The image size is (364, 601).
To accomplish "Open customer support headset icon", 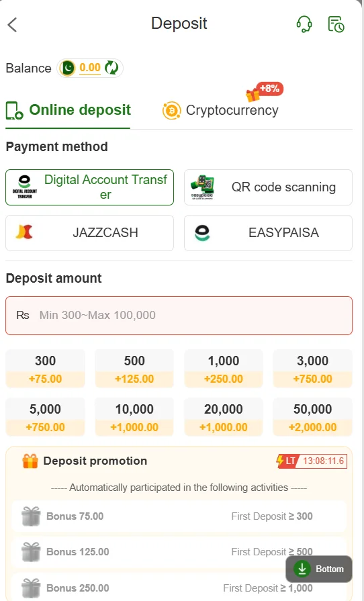I will (x=304, y=24).
